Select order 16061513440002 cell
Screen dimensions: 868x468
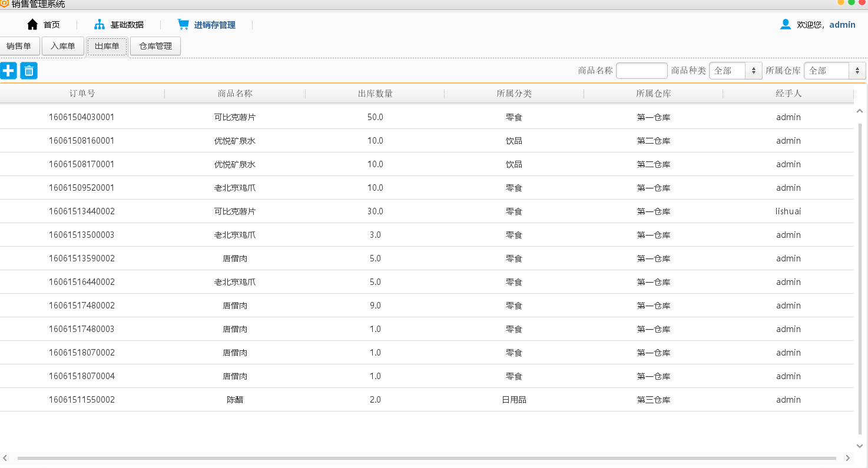pyautogui.click(x=82, y=211)
